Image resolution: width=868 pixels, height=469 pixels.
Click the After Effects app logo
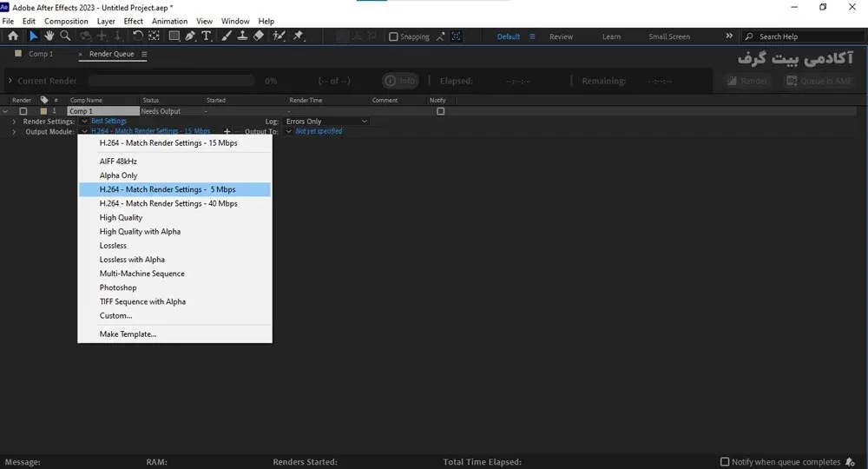(4, 7)
